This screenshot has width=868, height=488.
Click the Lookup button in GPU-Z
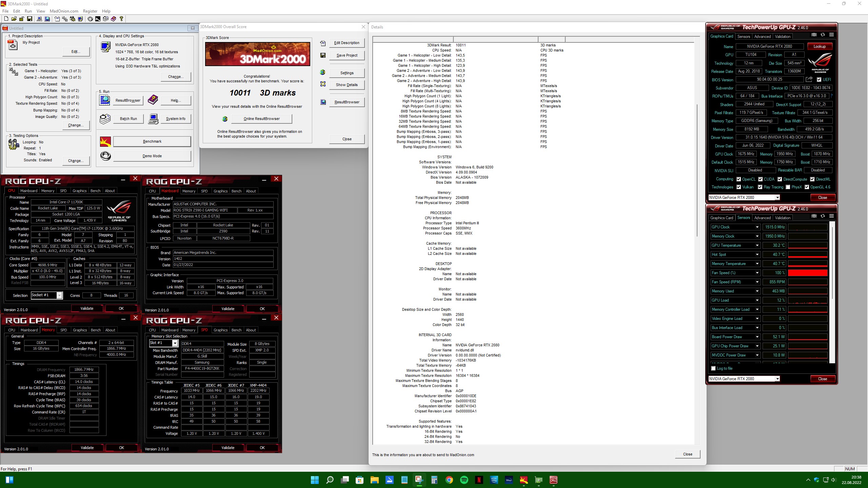(820, 46)
